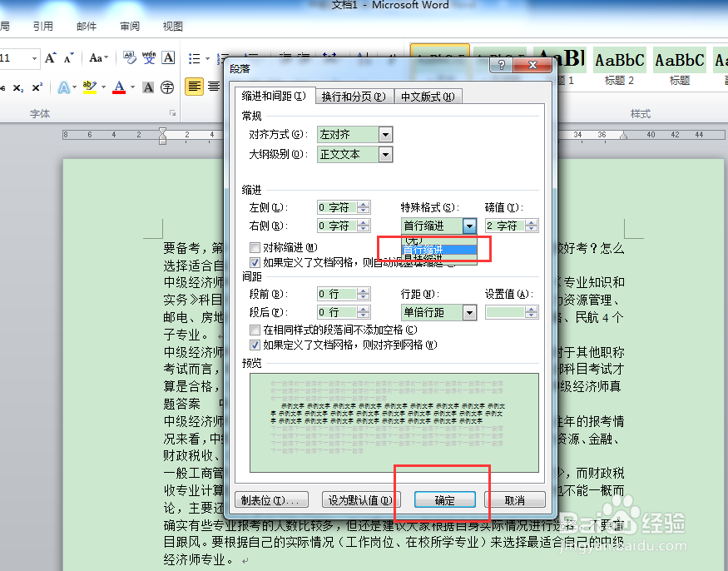This screenshot has width=728, height=571.
Task: Click the dialog Help question-mark button
Action: 501,65
